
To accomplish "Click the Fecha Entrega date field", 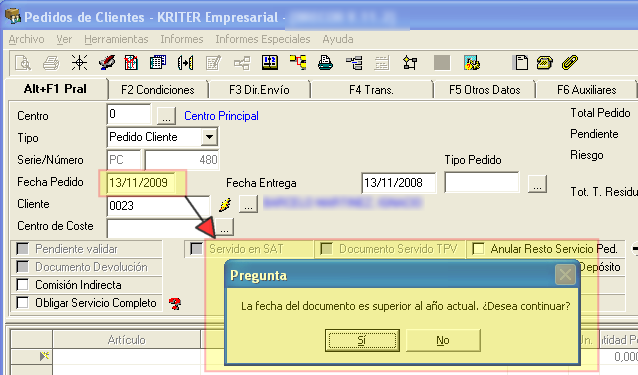I will click(x=398, y=183).
